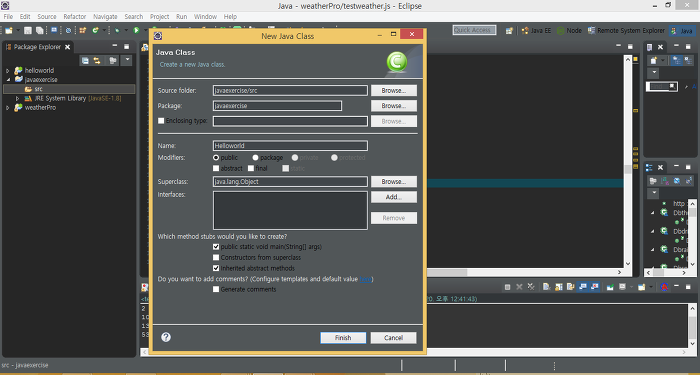Click the Save All toolbar icon
Viewport: 700px width, 375px height.
tap(40, 30)
